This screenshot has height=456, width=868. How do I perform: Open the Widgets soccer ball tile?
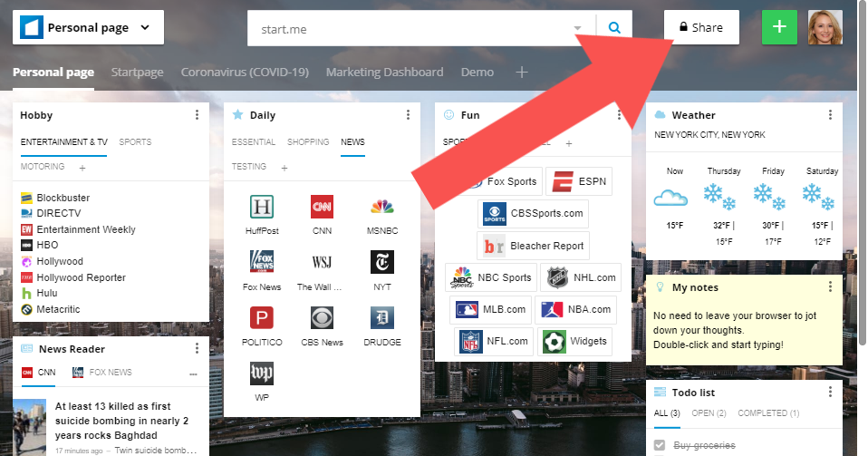click(x=574, y=341)
